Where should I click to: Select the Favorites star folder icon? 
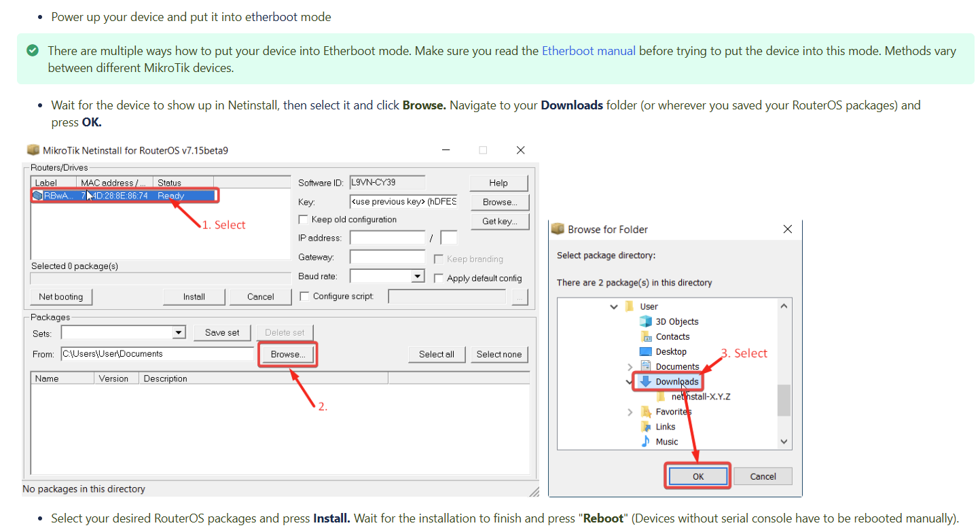(646, 412)
